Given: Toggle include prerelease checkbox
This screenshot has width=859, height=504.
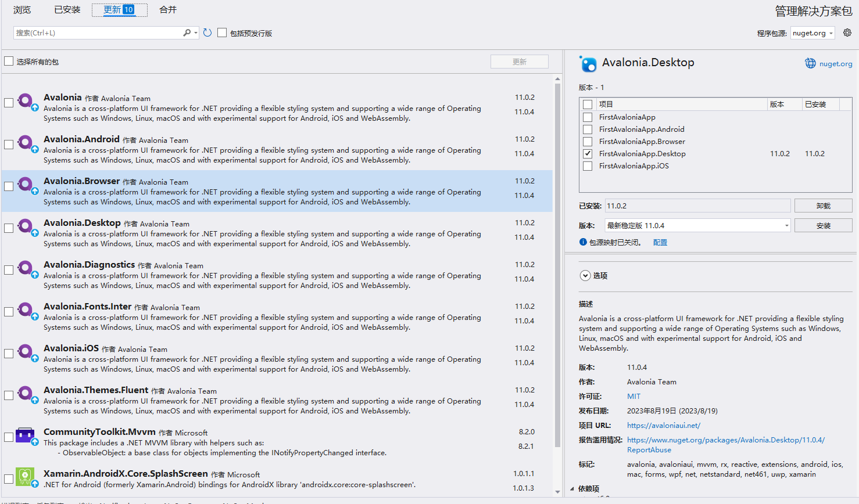Looking at the screenshot, I should coord(222,33).
